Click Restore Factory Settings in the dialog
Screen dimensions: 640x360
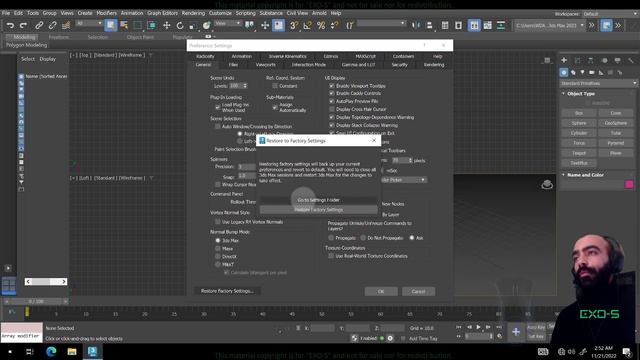[318, 210]
